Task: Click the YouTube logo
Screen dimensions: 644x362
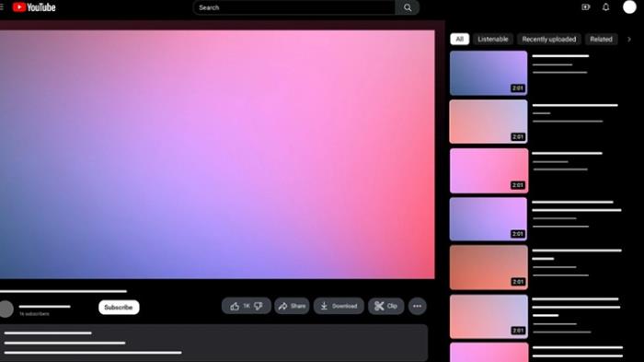Action: (34, 7)
